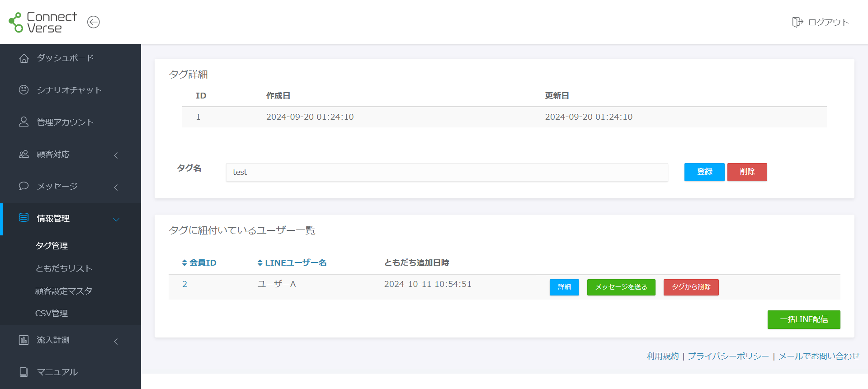Open member ID 2 link

click(x=185, y=284)
